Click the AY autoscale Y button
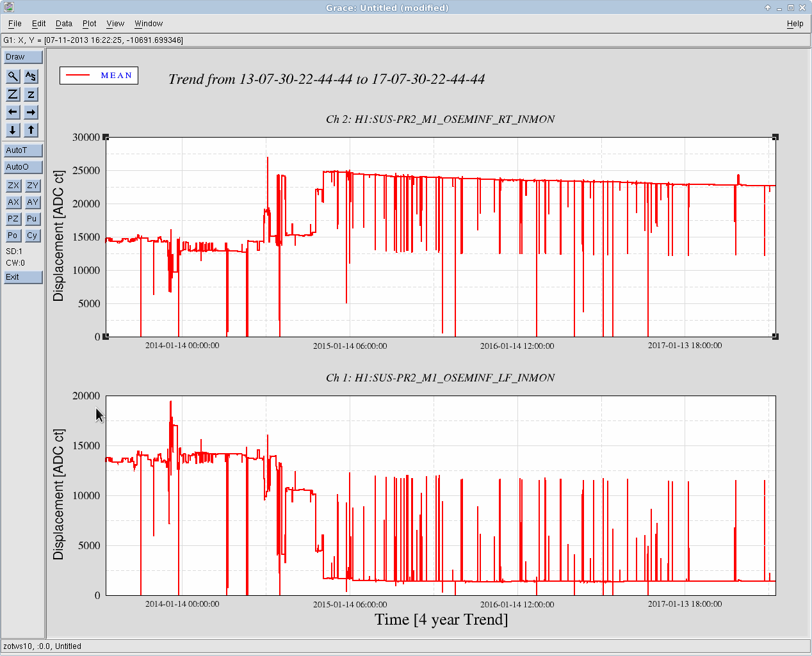The image size is (812, 656). coord(32,202)
